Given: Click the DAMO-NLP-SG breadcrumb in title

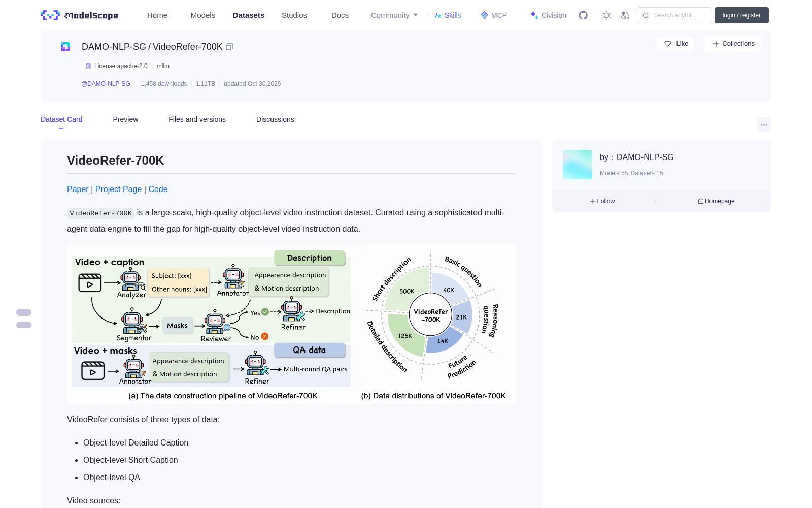Looking at the screenshot, I should (114, 47).
